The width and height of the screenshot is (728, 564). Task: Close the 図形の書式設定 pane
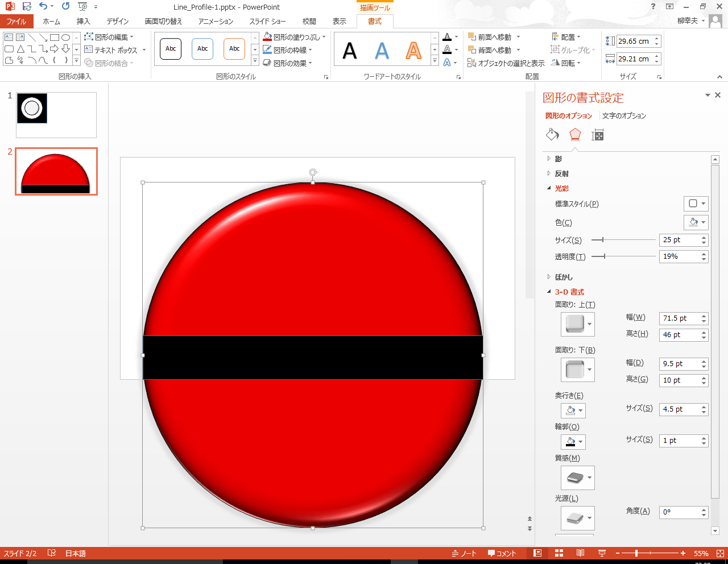click(718, 95)
